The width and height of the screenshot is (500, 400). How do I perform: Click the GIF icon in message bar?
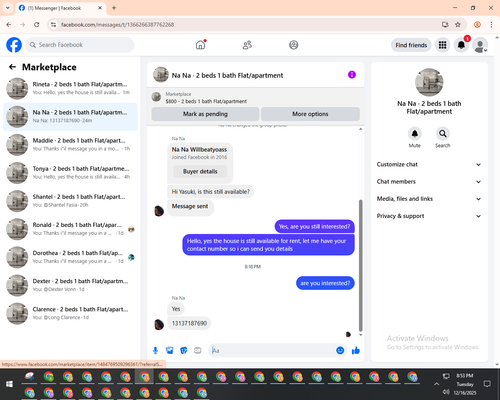tap(198, 350)
